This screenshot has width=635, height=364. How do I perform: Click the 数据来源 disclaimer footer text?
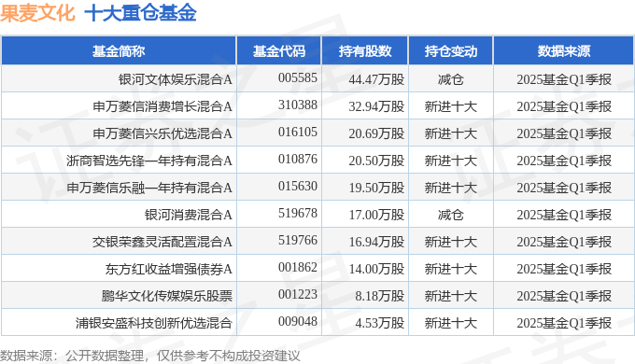coord(150,356)
